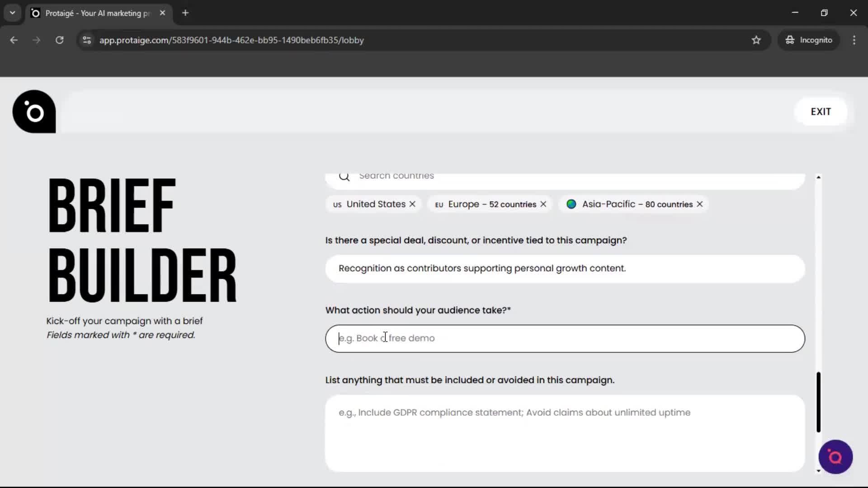Open the Chrome three-dot menu
The width and height of the screenshot is (868, 488).
pyautogui.click(x=854, y=40)
